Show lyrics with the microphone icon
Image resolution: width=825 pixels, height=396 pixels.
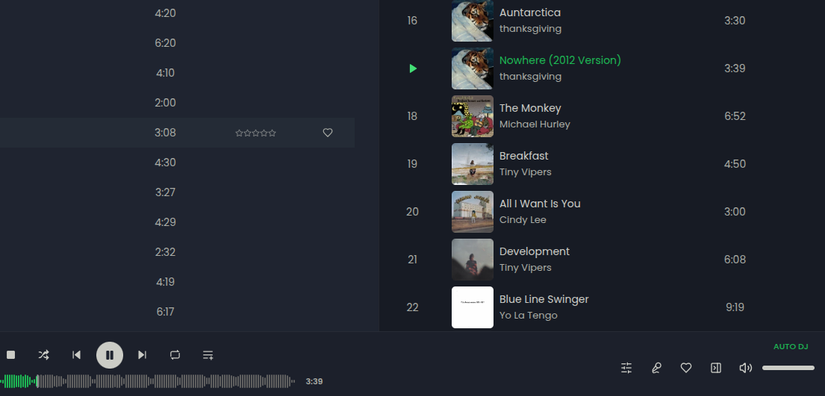point(656,368)
